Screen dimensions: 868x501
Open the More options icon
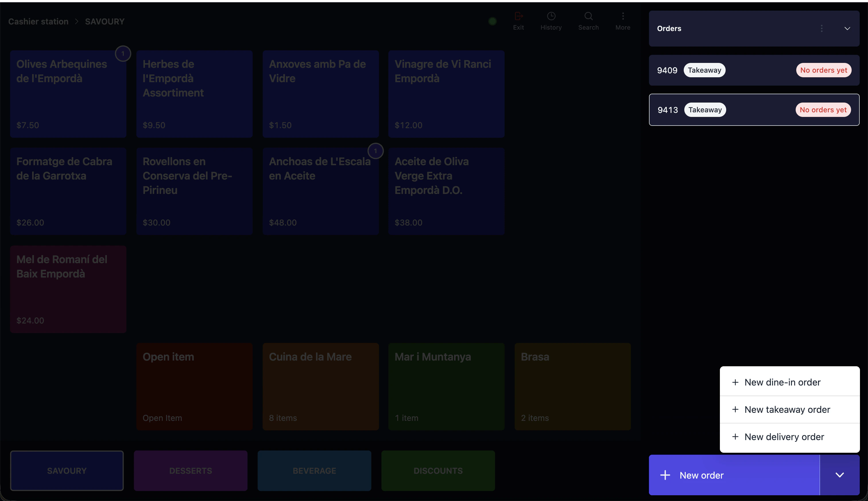point(623,21)
